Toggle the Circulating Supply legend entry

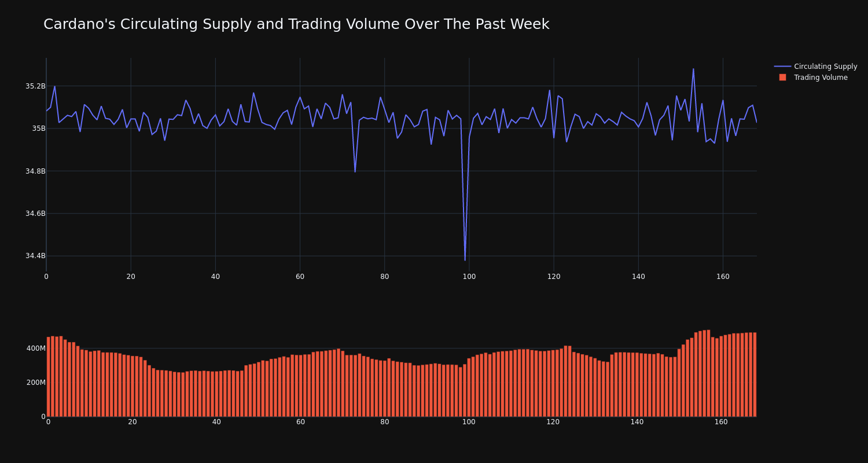click(x=816, y=67)
